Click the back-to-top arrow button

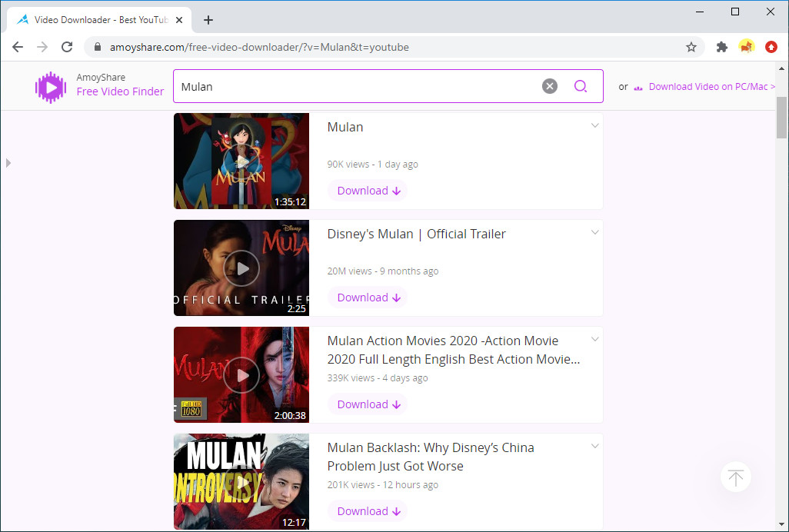736,477
